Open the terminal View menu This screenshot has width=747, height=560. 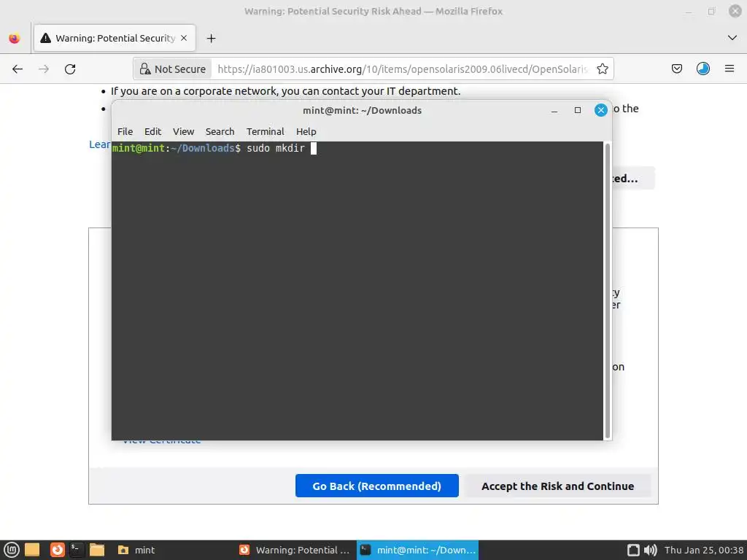click(x=183, y=131)
